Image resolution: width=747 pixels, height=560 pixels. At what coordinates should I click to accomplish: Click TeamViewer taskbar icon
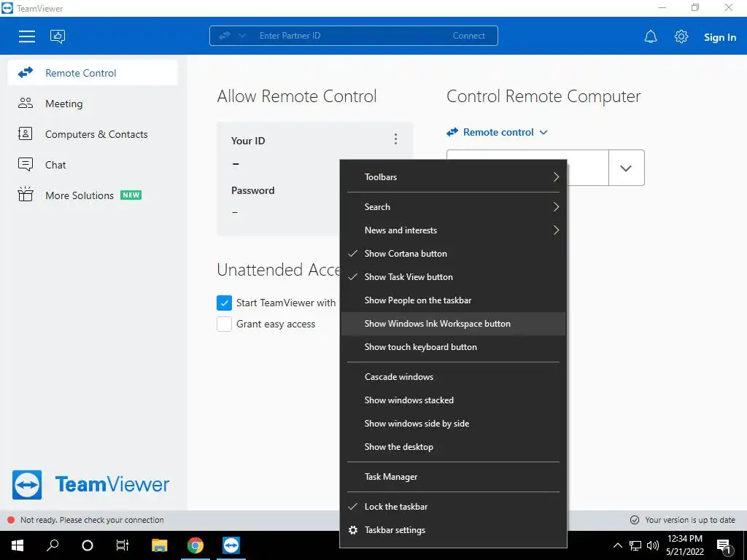231,545
